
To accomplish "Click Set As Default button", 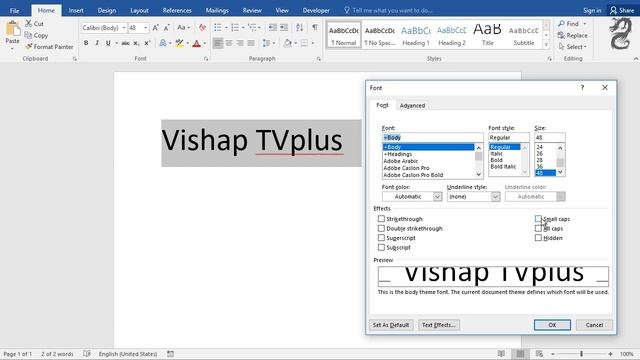I will [x=391, y=325].
